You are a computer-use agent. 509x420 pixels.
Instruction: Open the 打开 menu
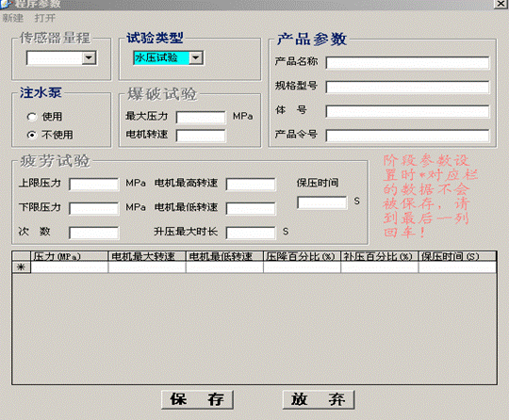[x=45, y=18]
